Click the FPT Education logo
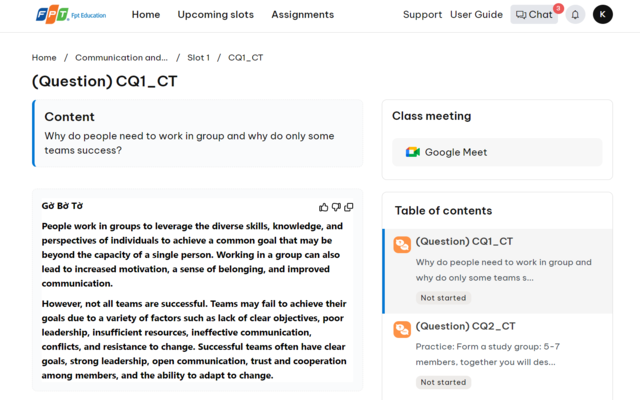Viewport: 640px width, 400px height. pos(71,15)
